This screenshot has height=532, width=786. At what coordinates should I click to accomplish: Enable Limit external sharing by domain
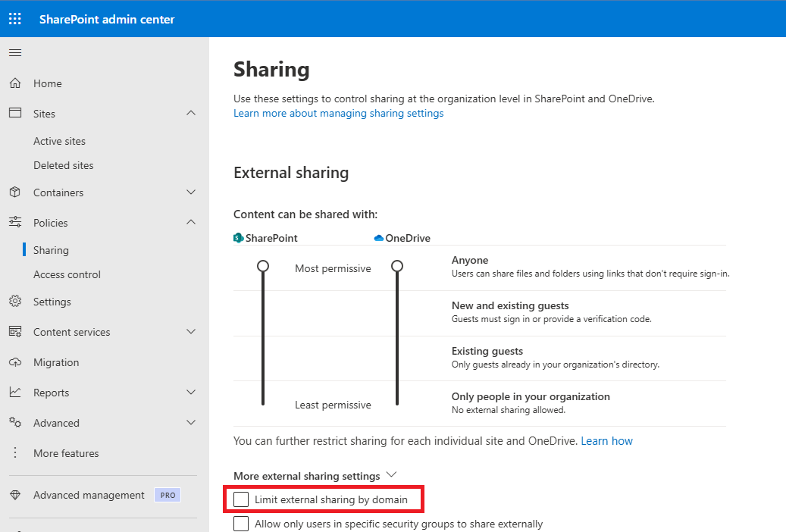241,499
